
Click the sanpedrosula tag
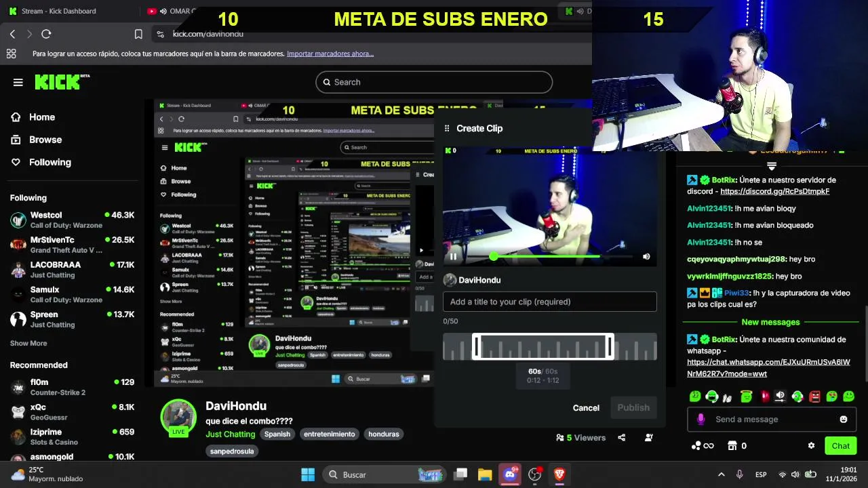tap(232, 451)
